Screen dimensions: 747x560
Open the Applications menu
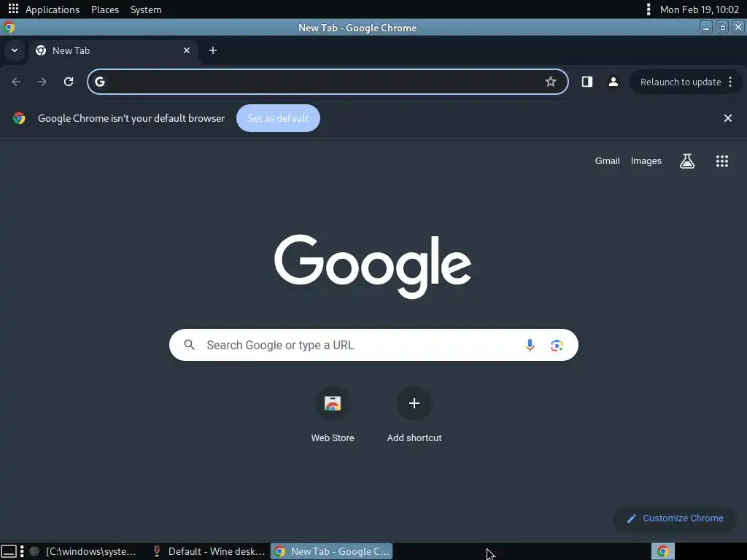pos(53,9)
